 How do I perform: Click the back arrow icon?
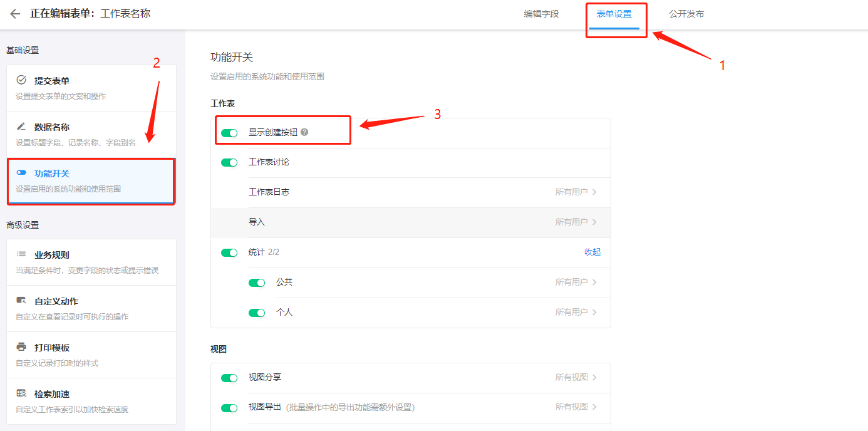coord(15,14)
